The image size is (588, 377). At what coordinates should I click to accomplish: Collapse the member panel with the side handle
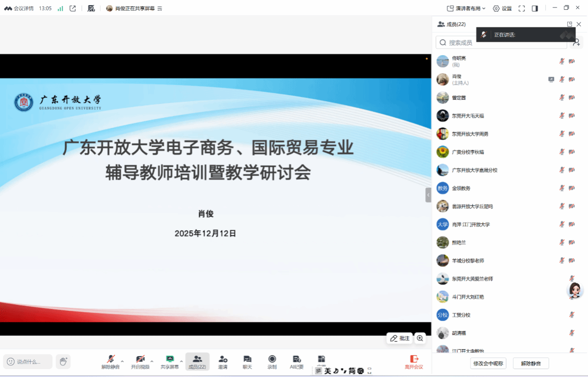point(428,195)
